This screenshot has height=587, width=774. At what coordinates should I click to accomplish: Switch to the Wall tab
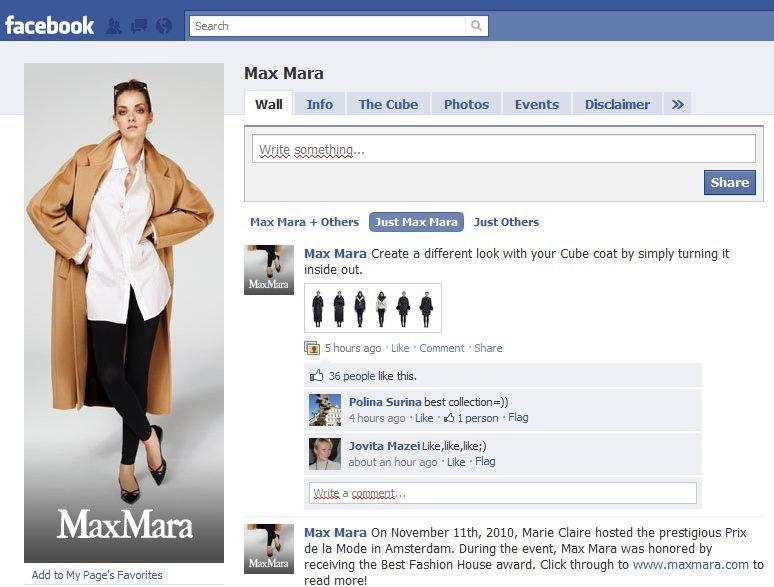[x=269, y=104]
